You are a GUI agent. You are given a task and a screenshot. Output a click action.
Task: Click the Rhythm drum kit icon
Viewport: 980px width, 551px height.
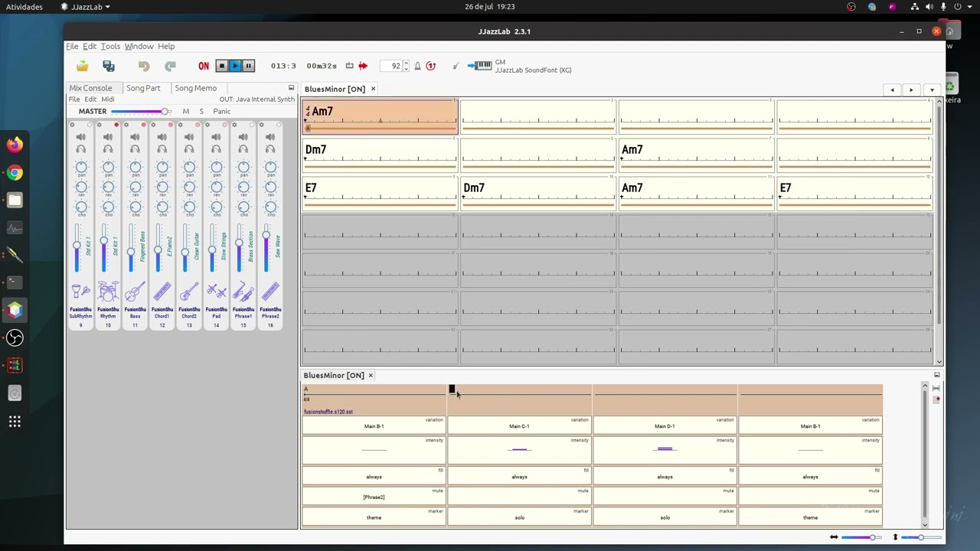(108, 292)
